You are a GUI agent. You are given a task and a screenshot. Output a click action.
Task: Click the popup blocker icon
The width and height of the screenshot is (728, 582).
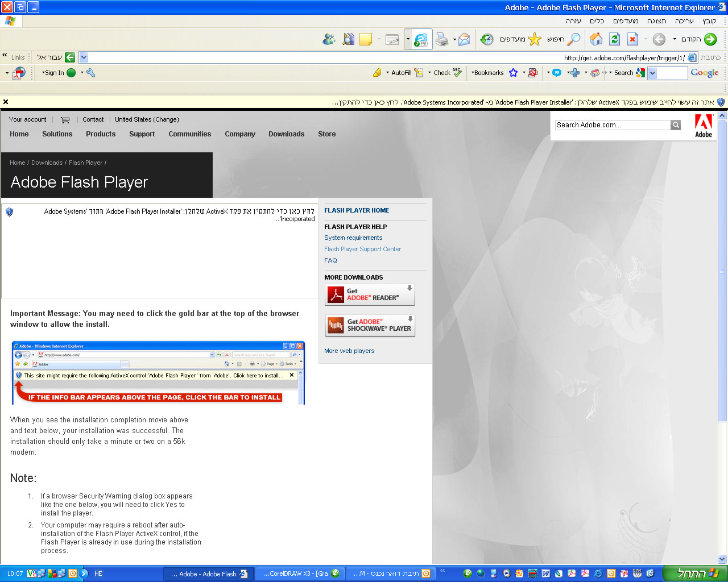(533, 73)
